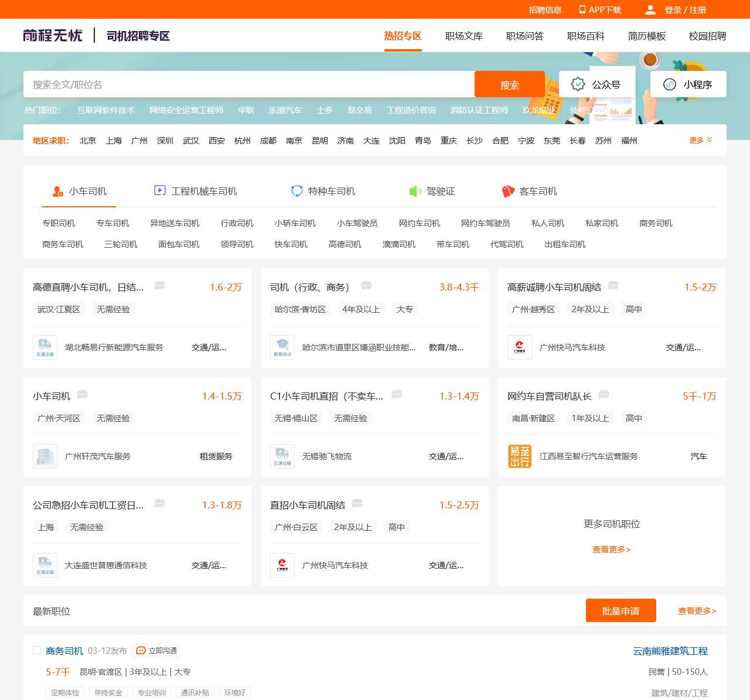Select 代驾司机 sub-category

pyautogui.click(x=507, y=244)
